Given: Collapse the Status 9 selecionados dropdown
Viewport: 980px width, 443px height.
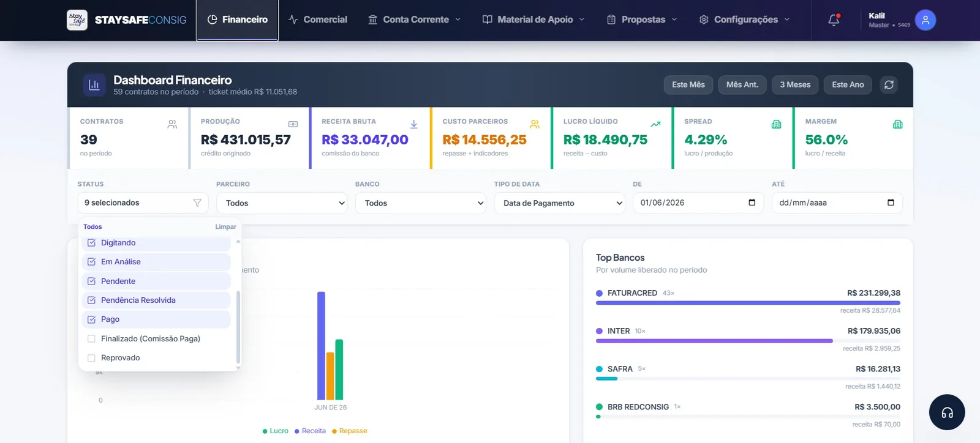Looking at the screenshot, I should 143,203.
